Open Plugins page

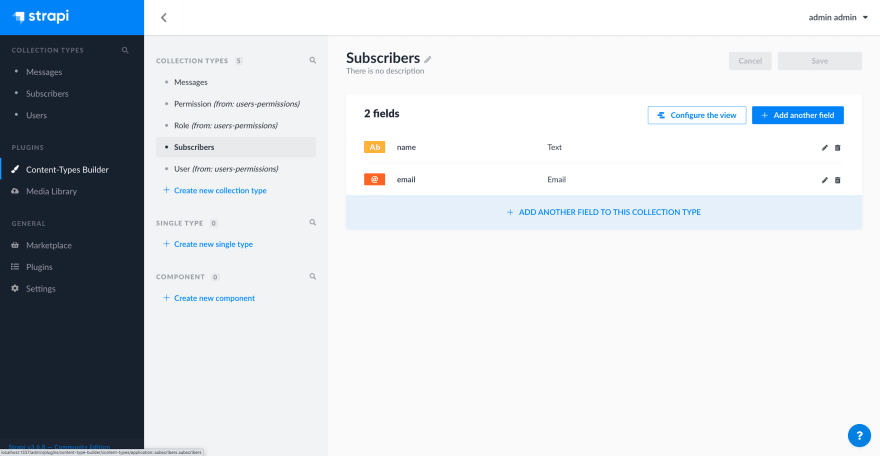point(39,267)
